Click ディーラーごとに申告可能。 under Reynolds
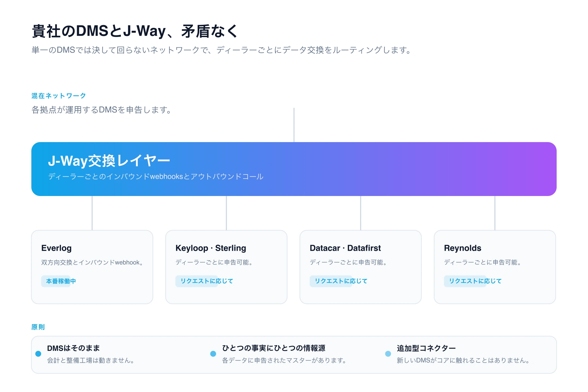 point(482,262)
